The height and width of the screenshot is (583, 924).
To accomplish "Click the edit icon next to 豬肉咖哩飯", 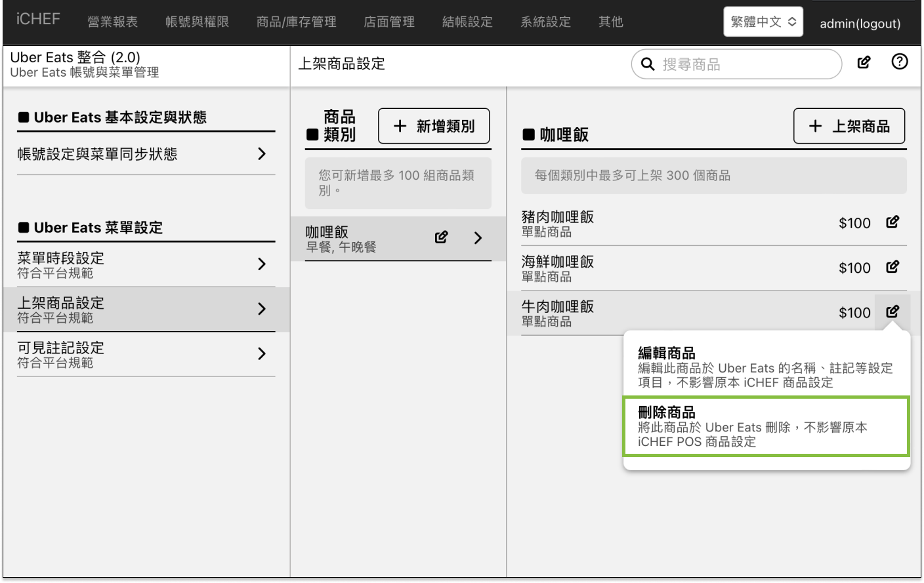I will pos(892,222).
